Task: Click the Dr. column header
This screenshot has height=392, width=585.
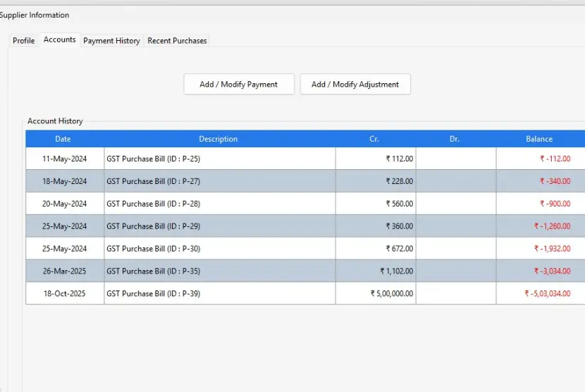Action: [455, 139]
